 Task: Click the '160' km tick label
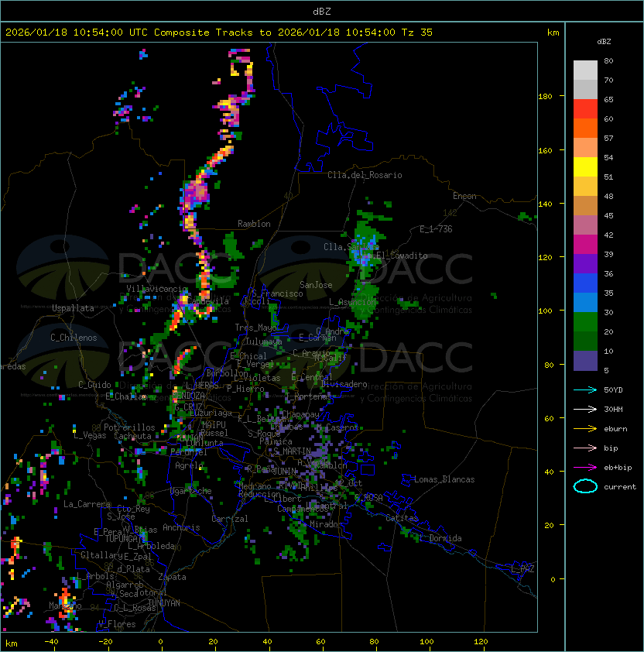coord(545,150)
